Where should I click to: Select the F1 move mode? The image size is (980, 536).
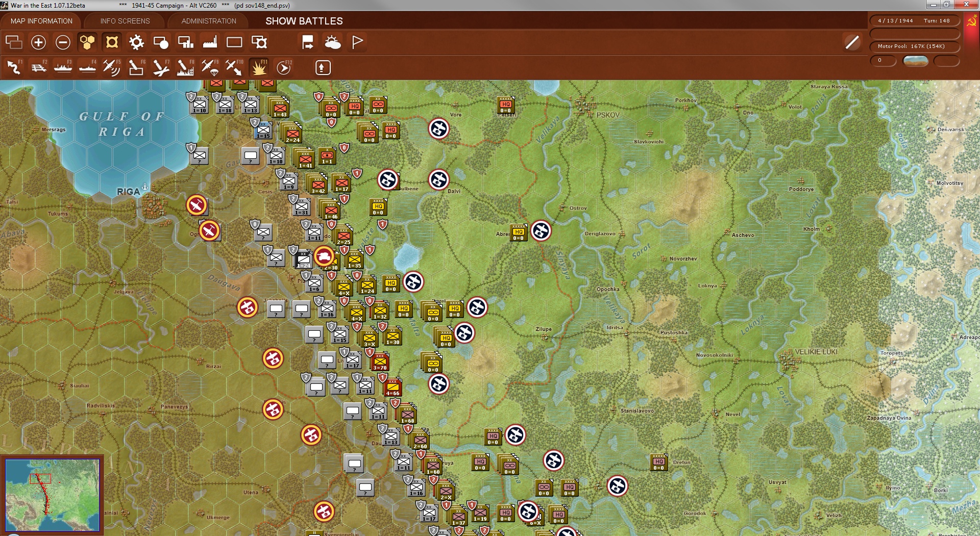(14, 67)
